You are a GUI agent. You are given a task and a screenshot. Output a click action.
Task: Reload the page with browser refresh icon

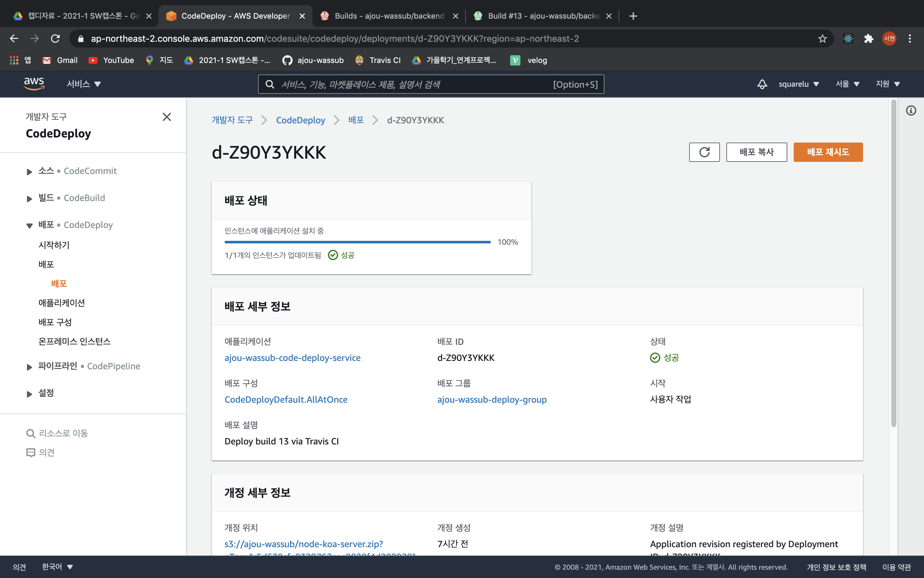[x=56, y=39]
